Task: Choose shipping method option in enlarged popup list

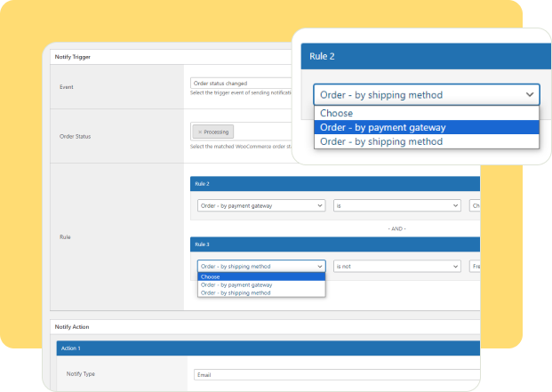Action: (427, 141)
